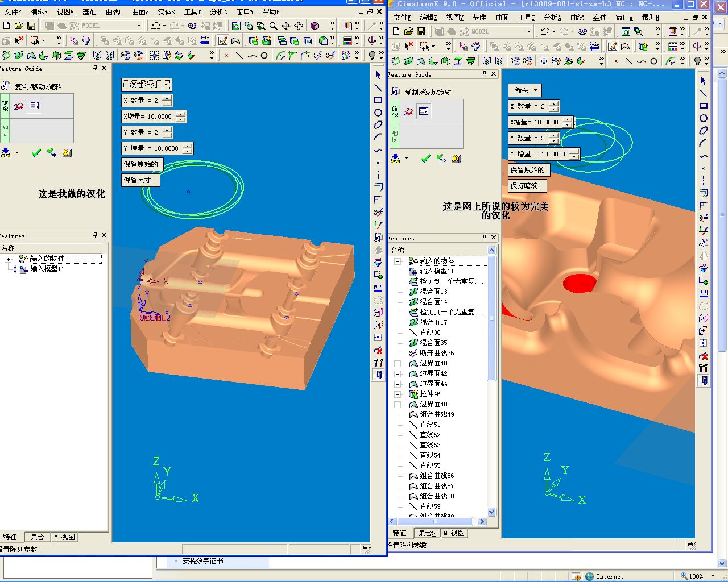
Task: Select Circle tool in right vertical toolbar
Action: 704,118
